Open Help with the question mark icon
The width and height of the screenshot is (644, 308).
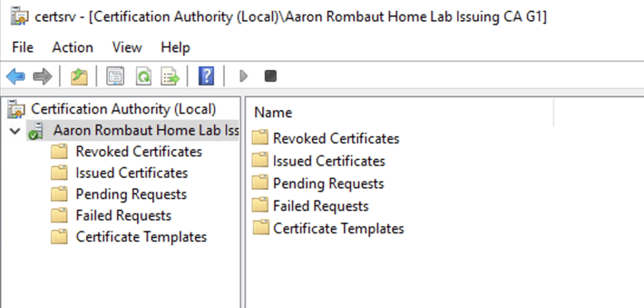[x=206, y=77]
